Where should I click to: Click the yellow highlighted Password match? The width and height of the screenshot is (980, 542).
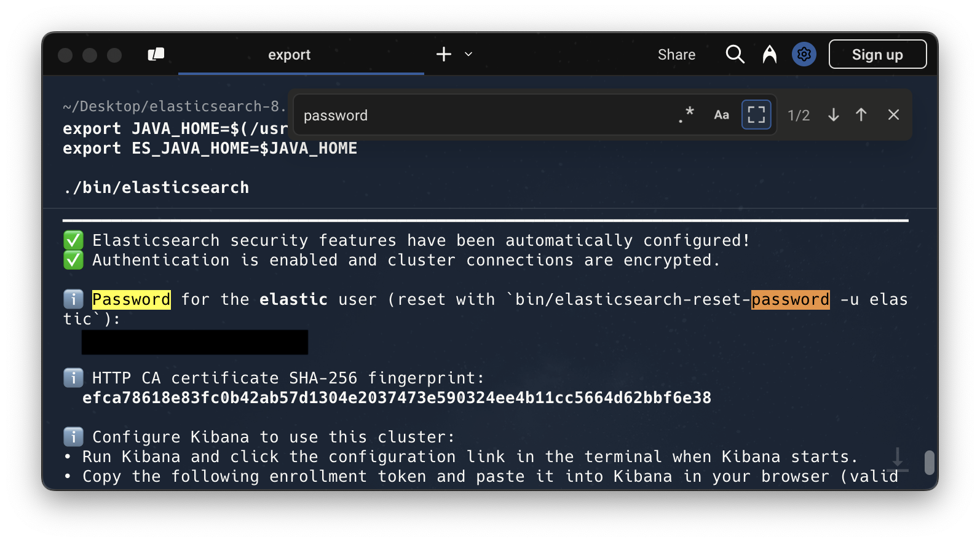click(131, 300)
